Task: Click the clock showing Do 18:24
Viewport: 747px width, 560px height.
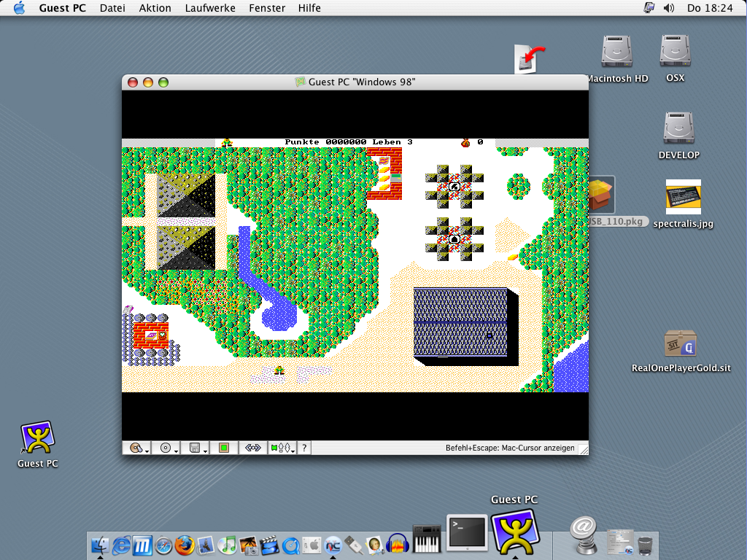Action: (709, 8)
